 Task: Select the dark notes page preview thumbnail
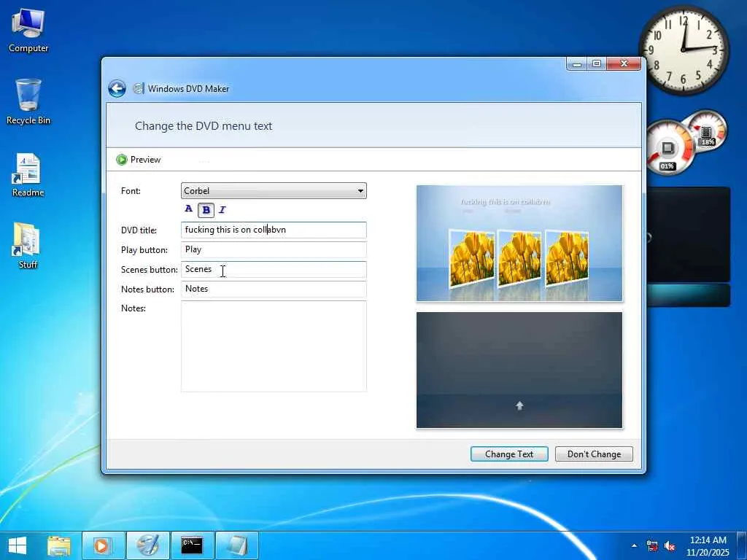pos(519,370)
